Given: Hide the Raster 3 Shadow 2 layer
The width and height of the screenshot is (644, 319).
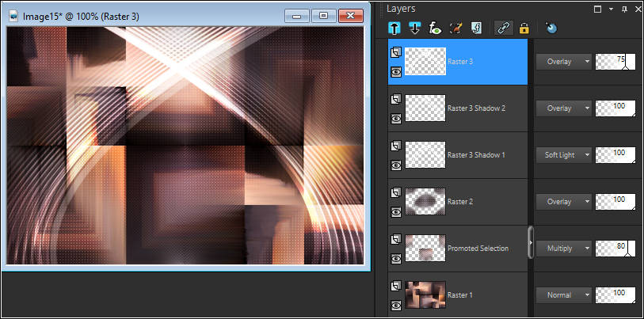Looking at the screenshot, I should 396,119.
